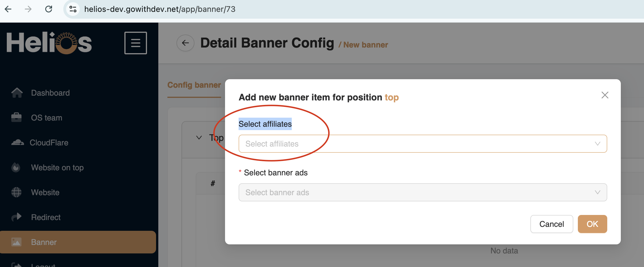Click the Cancel button
The image size is (644, 267).
pyautogui.click(x=552, y=224)
